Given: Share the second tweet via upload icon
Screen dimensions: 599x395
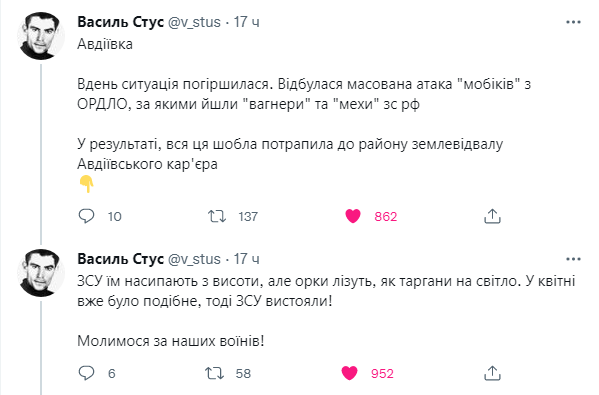Looking at the screenshot, I should click(x=492, y=373).
